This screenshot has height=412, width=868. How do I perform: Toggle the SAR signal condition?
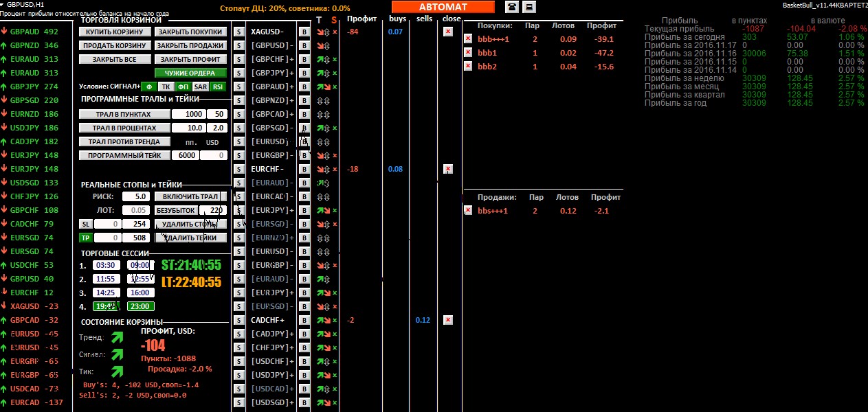[201, 87]
